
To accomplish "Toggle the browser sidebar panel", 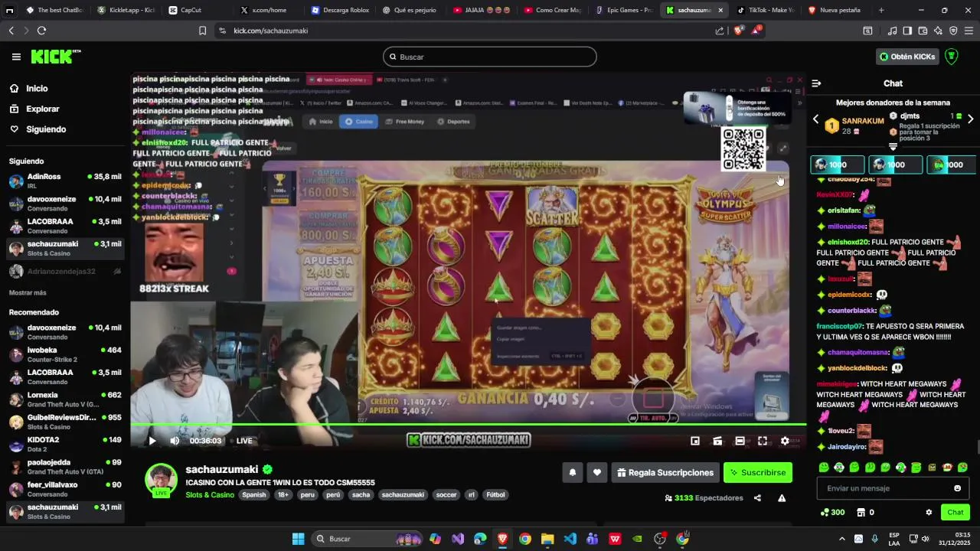I will tap(907, 31).
